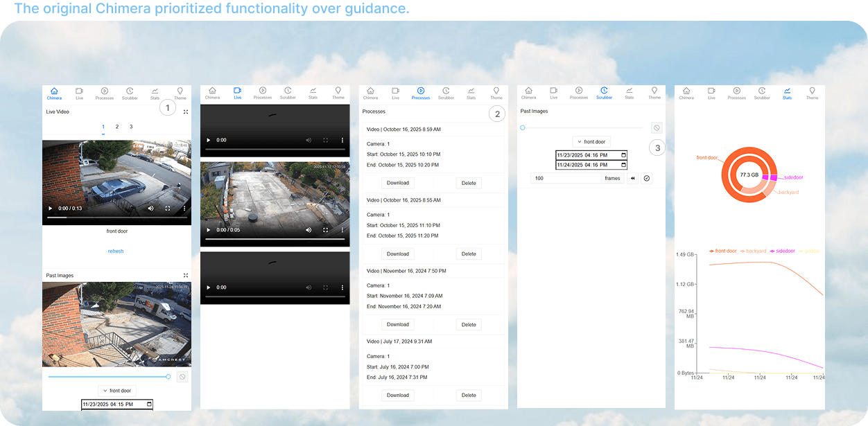This screenshot has width=868, height=426.
Task: Toggle the griddle series in the chart legend
Action: (810, 251)
